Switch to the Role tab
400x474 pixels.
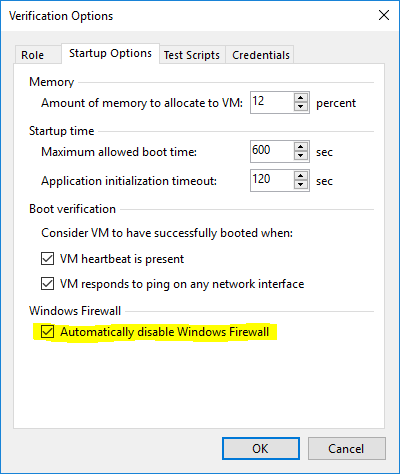pos(33,55)
